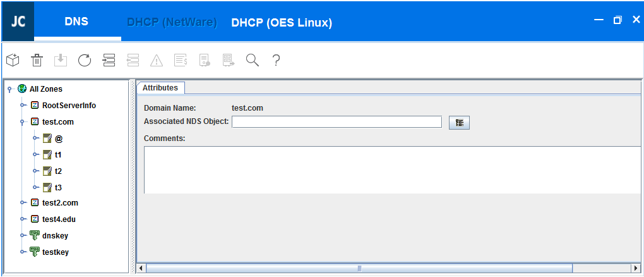Select the test4.edu zone row

point(59,219)
